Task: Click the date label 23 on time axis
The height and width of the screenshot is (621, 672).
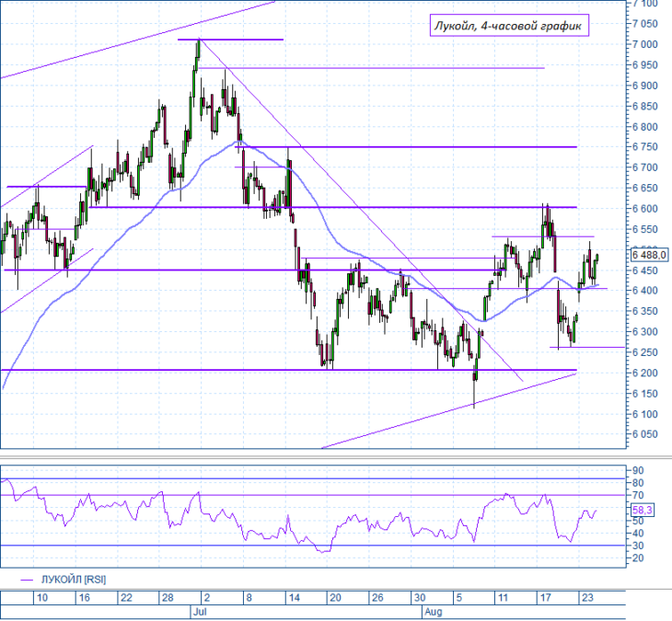Action: (587, 598)
